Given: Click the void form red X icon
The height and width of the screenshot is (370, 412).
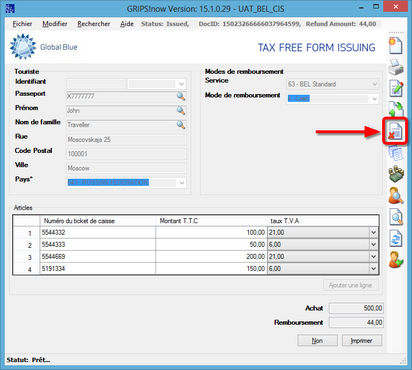Looking at the screenshot, I should (x=396, y=131).
